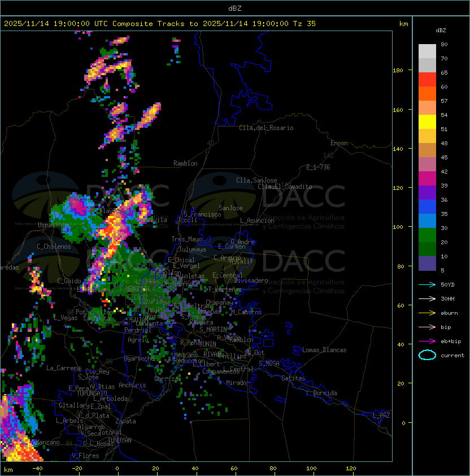
Task: Click the L_Dormida map label
Action: (321, 393)
